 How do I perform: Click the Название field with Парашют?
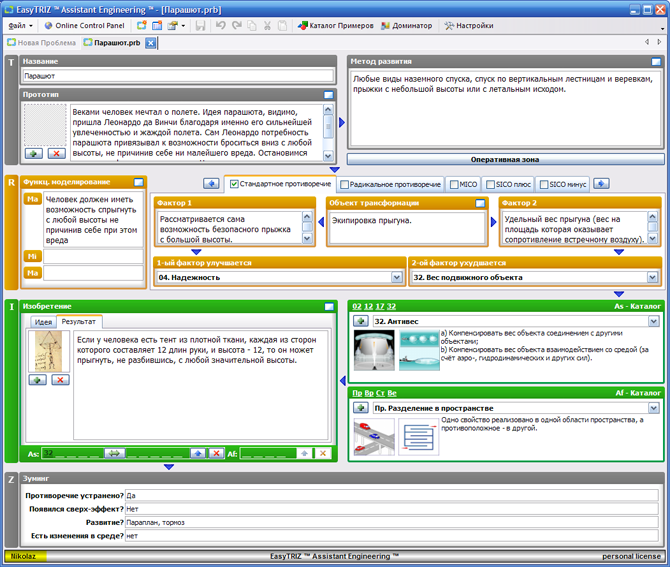click(x=178, y=76)
